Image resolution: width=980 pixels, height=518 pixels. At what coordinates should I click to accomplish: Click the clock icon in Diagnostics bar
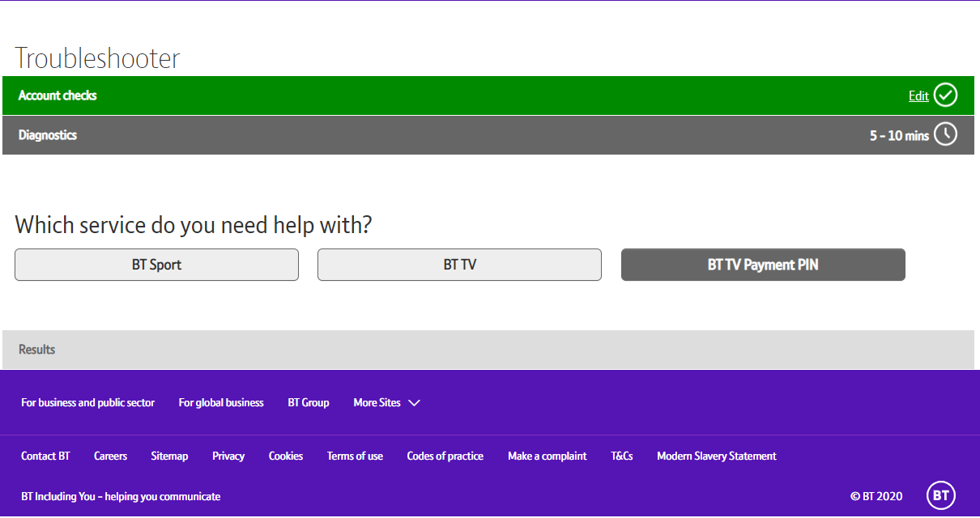click(x=945, y=135)
